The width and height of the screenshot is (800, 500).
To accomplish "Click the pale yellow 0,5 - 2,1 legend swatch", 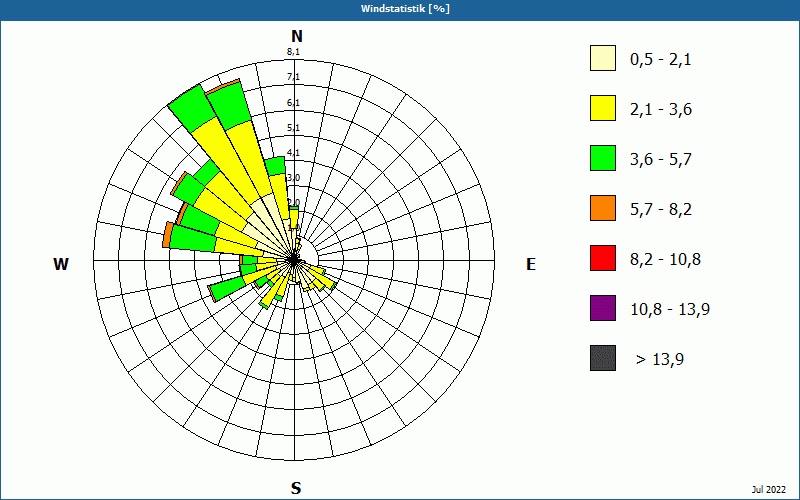I will tap(603, 58).
